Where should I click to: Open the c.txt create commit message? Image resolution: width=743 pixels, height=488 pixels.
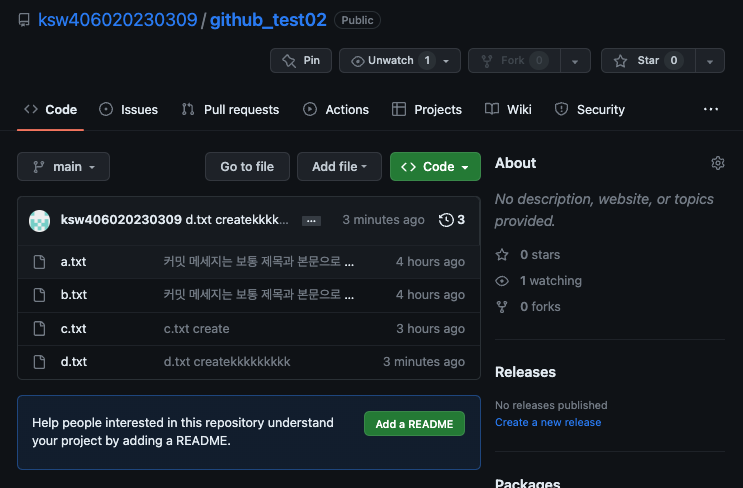pyautogui.click(x=197, y=328)
